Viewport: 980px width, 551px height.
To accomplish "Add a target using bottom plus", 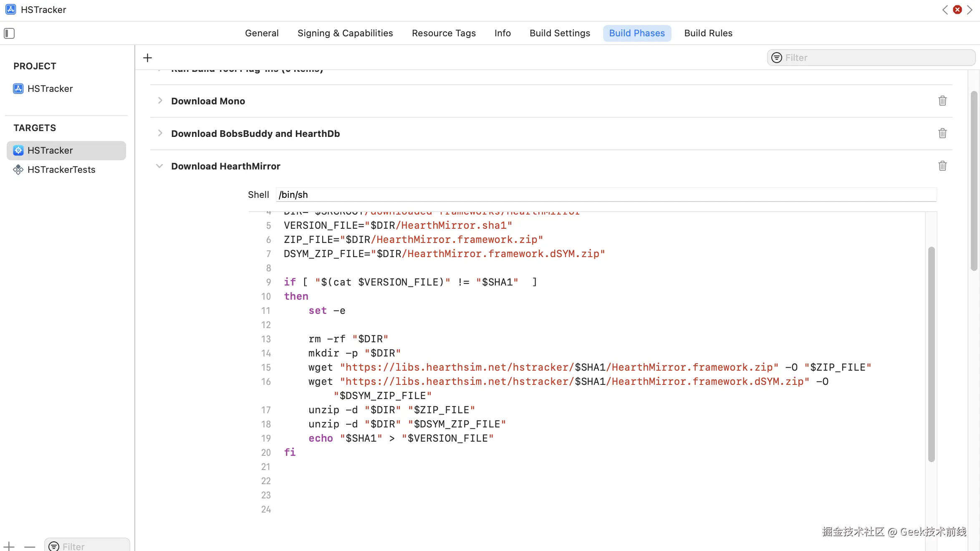I will (x=9, y=546).
